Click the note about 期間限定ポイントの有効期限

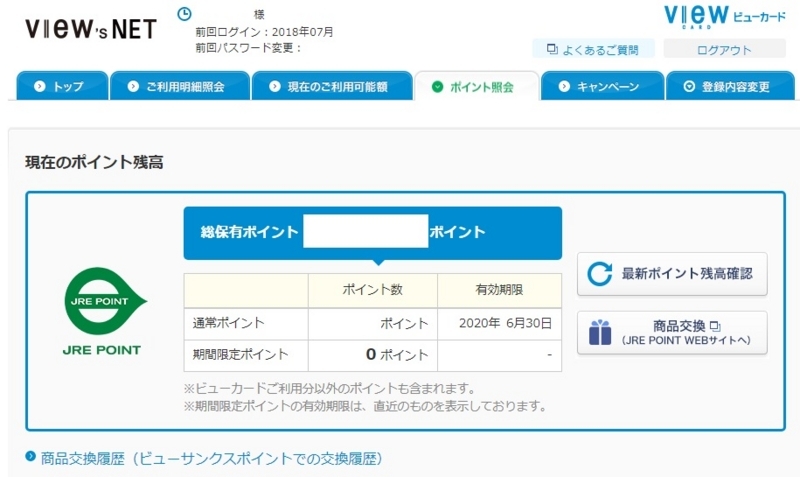click(365, 407)
